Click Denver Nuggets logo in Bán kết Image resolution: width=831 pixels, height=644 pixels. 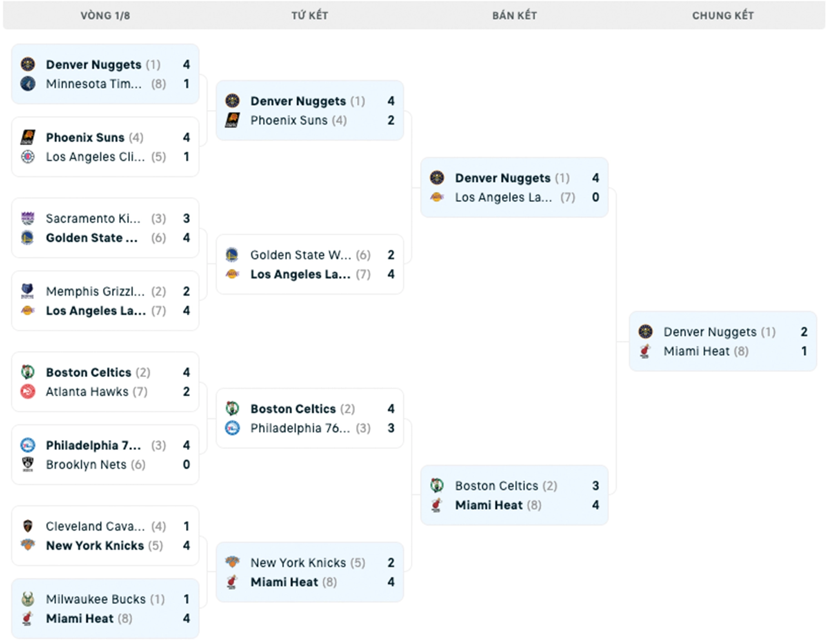(437, 178)
